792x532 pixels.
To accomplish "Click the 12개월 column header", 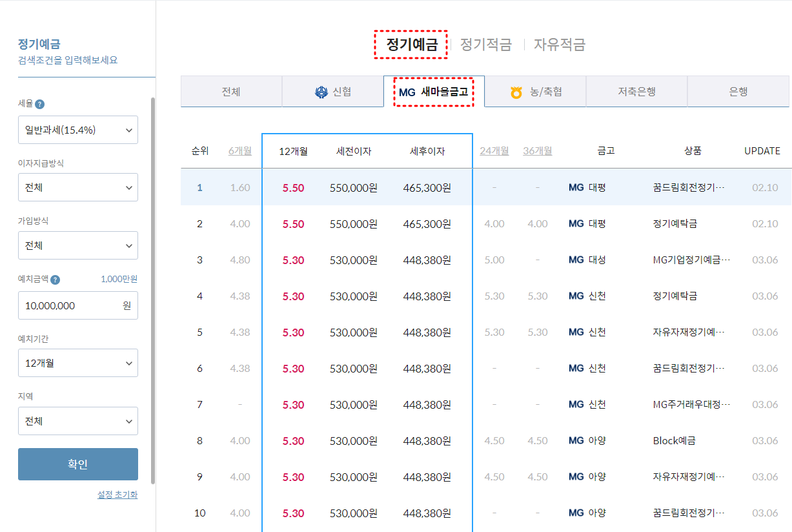I will pos(294,151).
